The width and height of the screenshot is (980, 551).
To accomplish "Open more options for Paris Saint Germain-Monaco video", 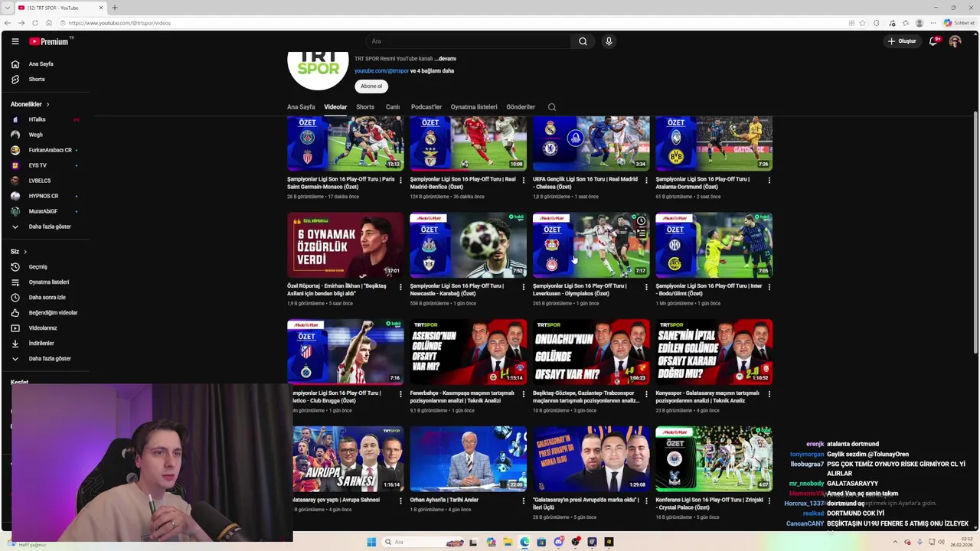I will (400, 181).
